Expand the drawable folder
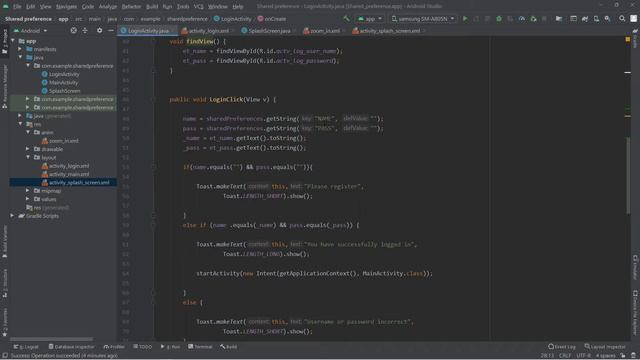 [28, 149]
